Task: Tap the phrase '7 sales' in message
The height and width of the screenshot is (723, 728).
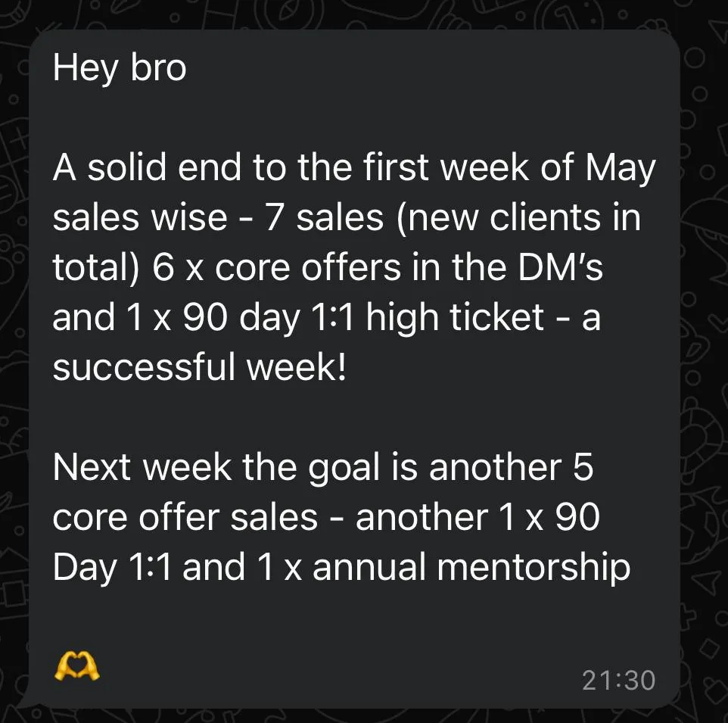Action: pyautogui.click(x=324, y=217)
